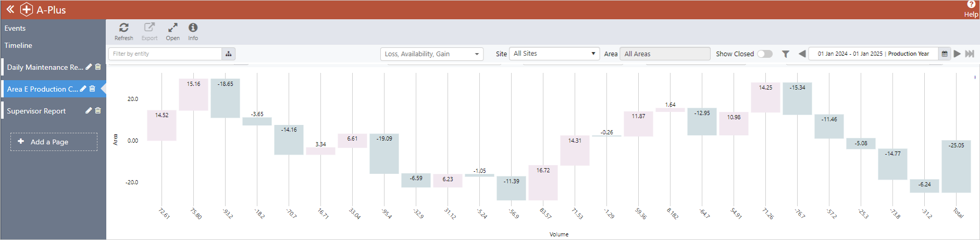Open Timeline in the sidebar
Screen dimensions: 980x240
(18, 45)
